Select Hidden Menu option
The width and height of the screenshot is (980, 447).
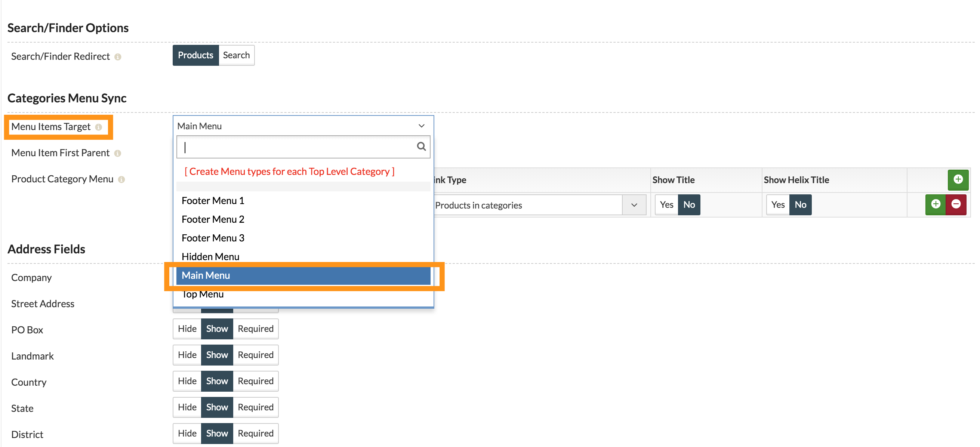pyautogui.click(x=210, y=256)
